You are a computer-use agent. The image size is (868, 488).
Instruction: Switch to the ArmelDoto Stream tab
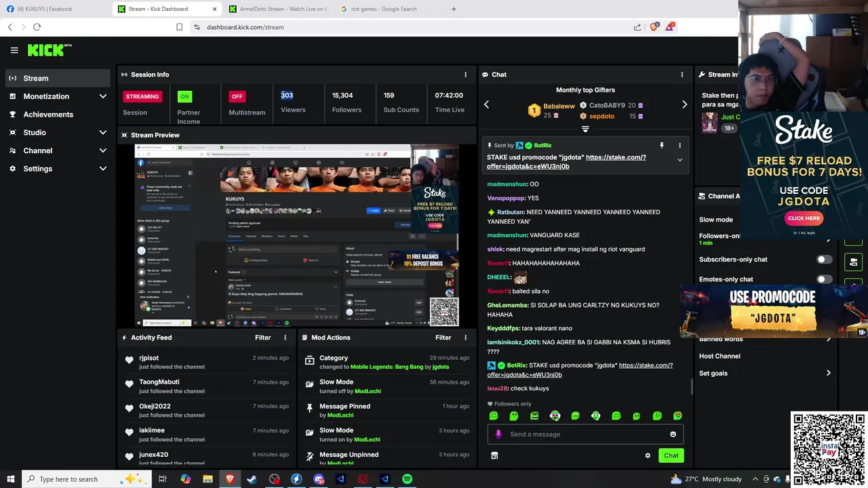click(x=278, y=9)
